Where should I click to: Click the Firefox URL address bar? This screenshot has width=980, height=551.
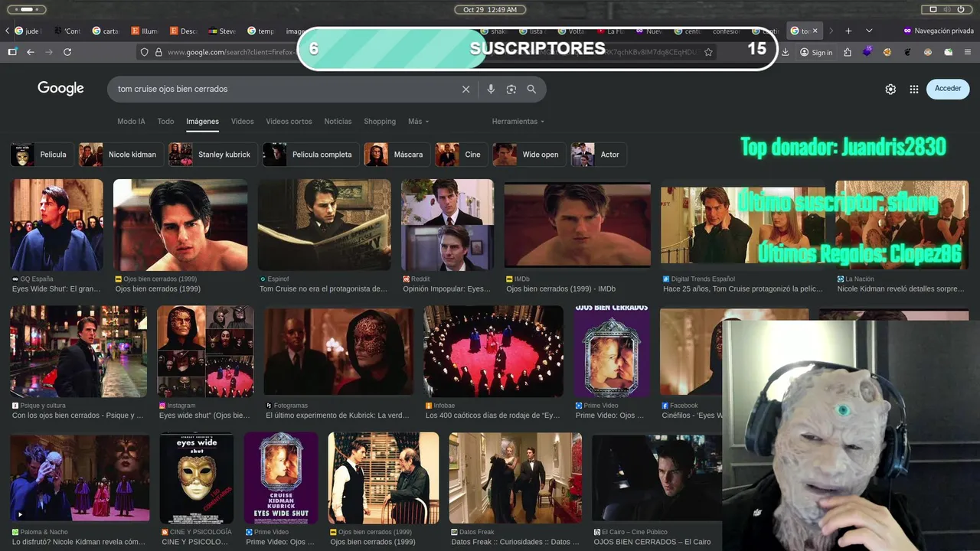(429, 52)
